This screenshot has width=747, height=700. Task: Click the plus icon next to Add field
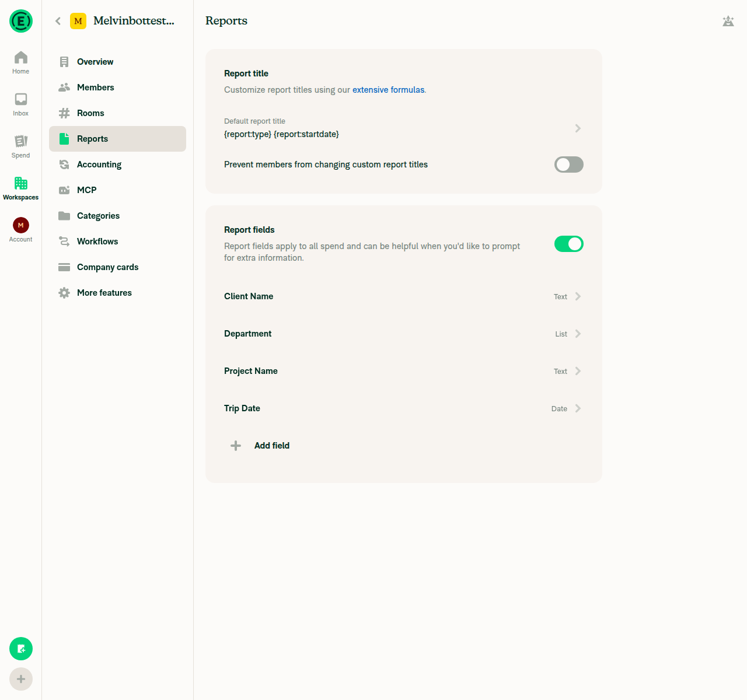click(x=236, y=446)
